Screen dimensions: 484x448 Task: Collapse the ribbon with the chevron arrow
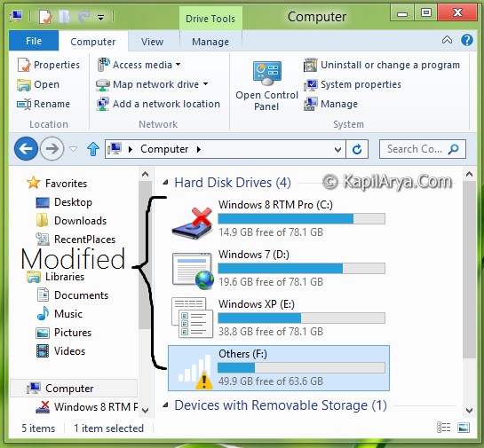447,40
